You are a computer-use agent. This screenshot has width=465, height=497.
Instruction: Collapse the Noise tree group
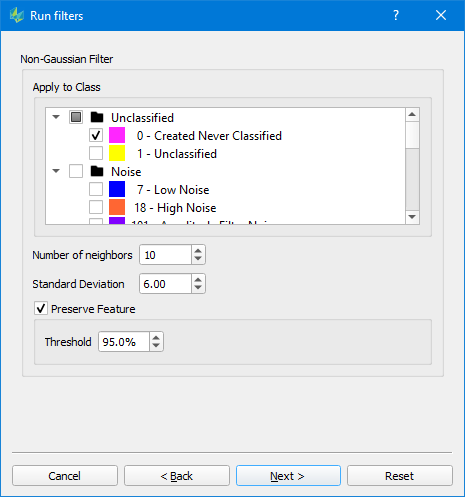[56, 171]
